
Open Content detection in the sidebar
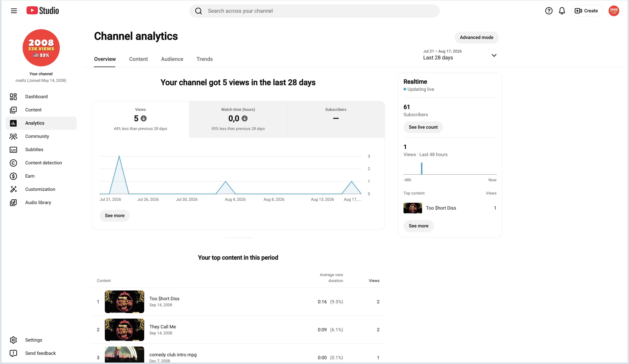click(41, 163)
